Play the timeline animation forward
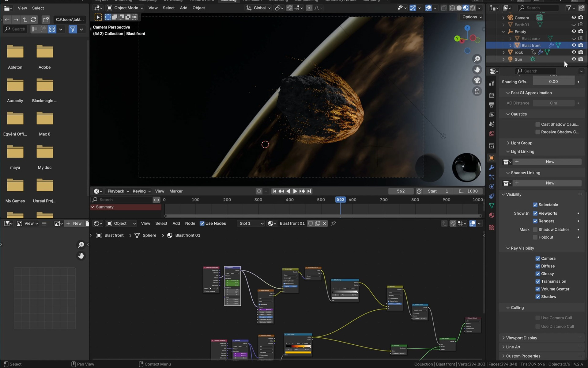Screen dimensions: 588x368 [295, 191]
